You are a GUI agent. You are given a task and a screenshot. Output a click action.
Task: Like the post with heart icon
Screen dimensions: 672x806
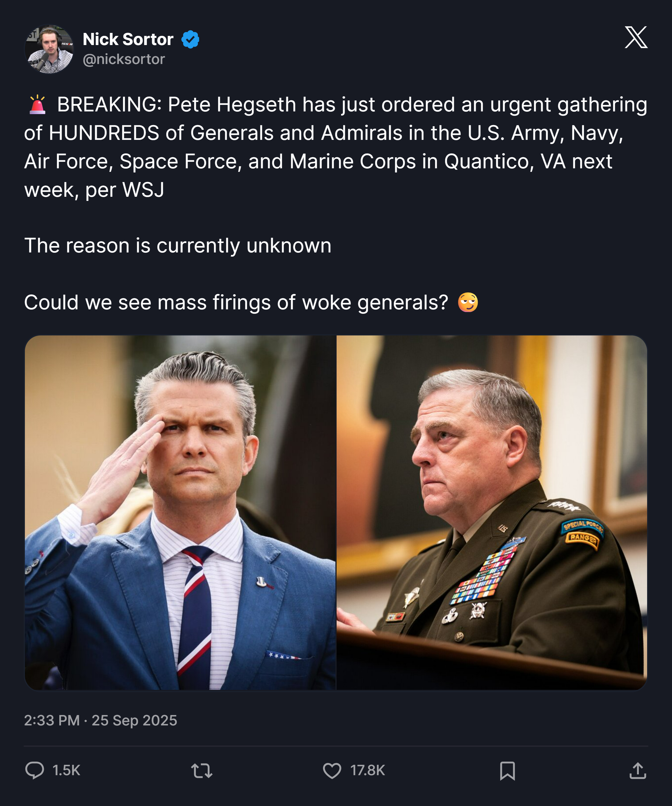332,770
